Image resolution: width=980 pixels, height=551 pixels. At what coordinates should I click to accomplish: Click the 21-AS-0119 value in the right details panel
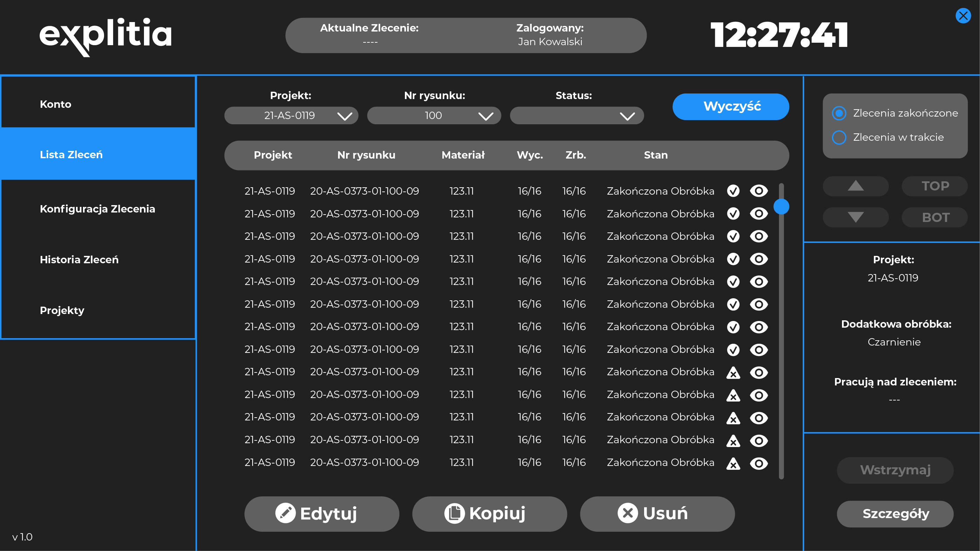892,278
